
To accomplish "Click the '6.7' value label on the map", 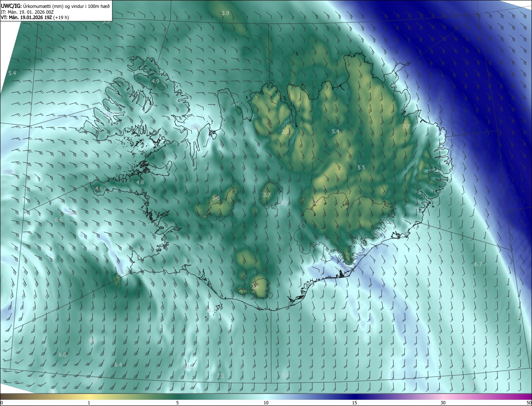I will pyautogui.click(x=478, y=264).
